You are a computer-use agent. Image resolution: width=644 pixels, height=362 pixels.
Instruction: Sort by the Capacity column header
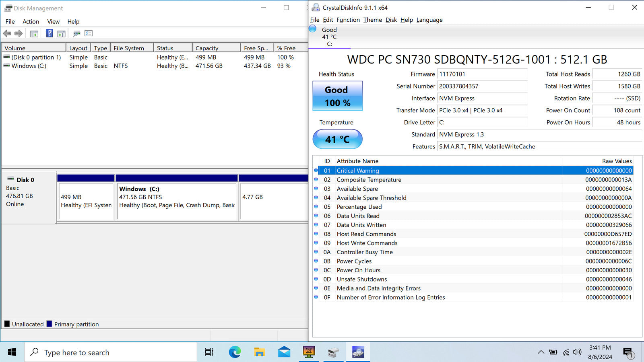217,48
